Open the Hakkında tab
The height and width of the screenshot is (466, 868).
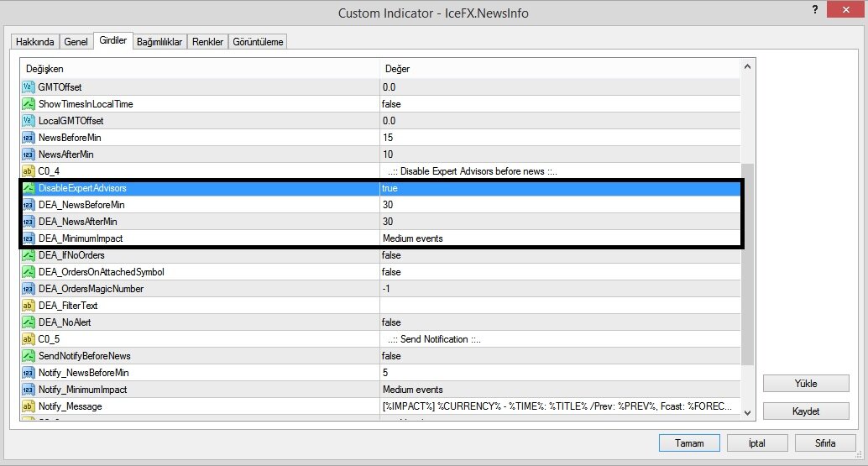click(35, 41)
